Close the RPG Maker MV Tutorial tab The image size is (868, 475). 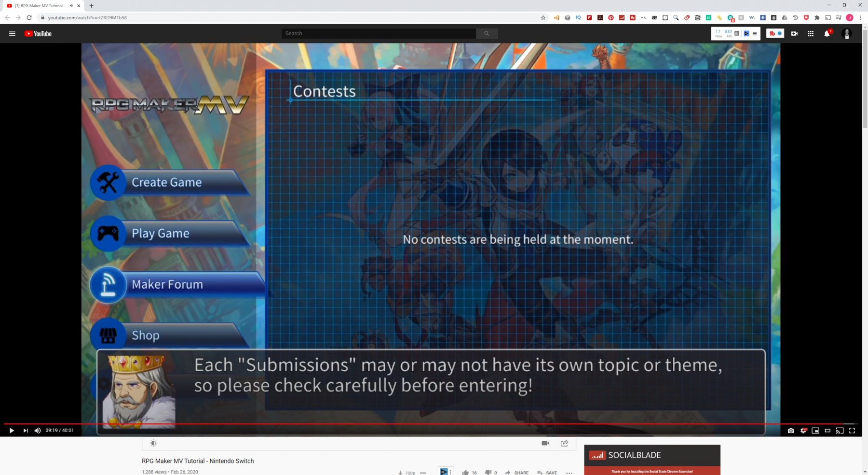coord(79,6)
